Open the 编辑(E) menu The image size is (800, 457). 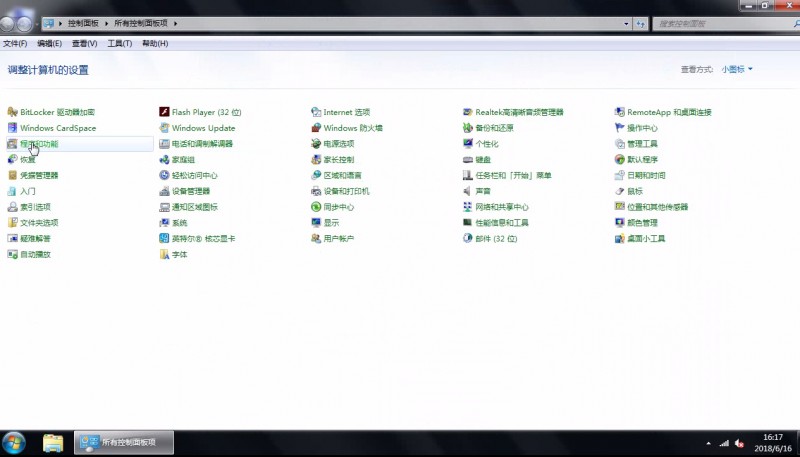point(49,43)
